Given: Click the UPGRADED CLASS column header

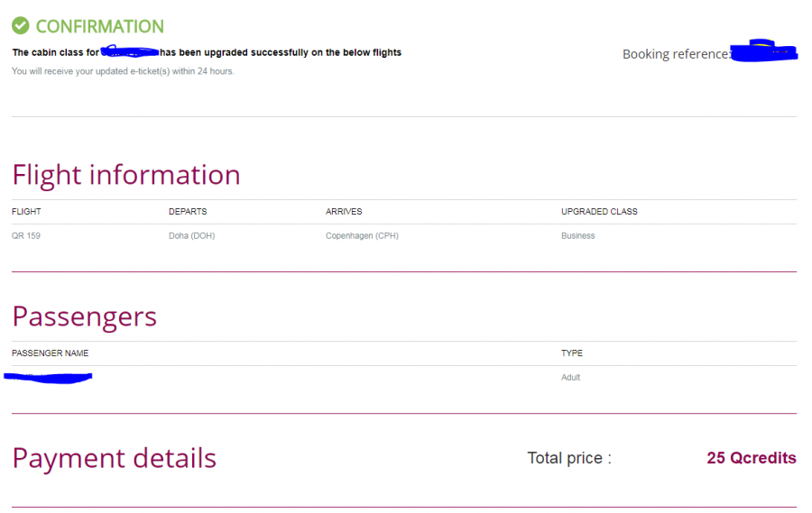Looking at the screenshot, I should click(599, 212).
